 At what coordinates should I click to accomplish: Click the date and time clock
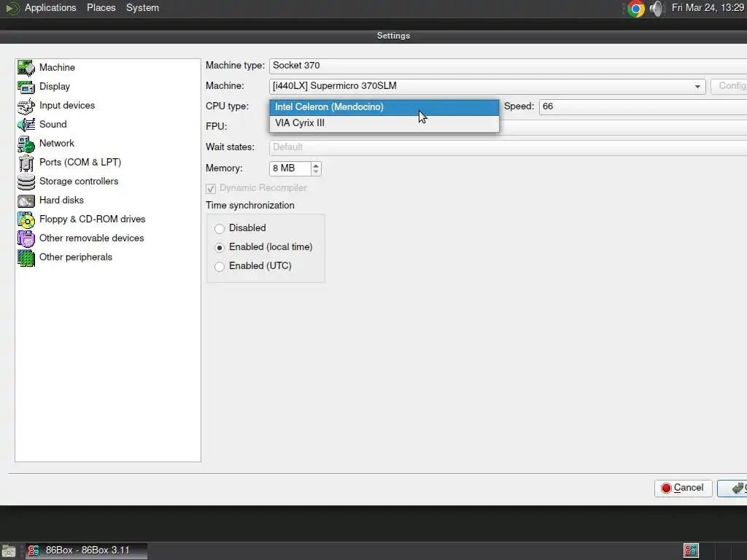[x=708, y=8]
